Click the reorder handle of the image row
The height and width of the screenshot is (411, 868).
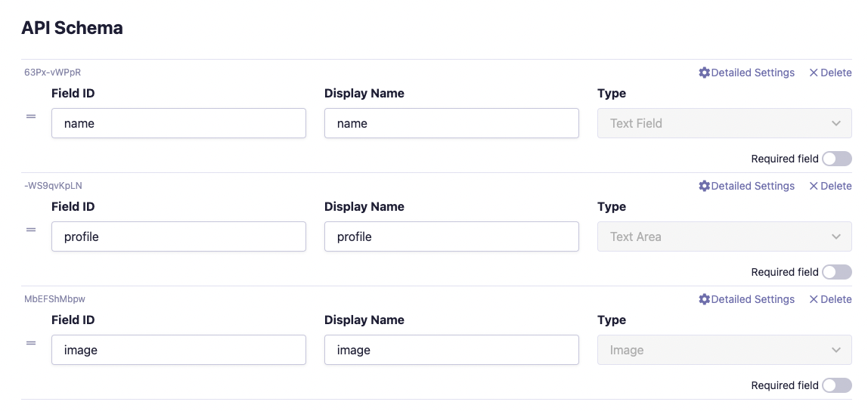click(31, 343)
